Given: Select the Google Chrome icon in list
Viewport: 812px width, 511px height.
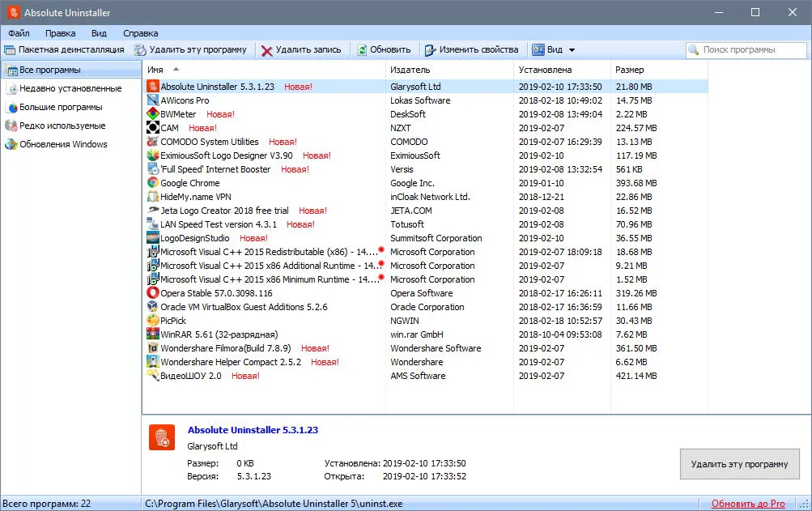Looking at the screenshot, I should point(153,183).
